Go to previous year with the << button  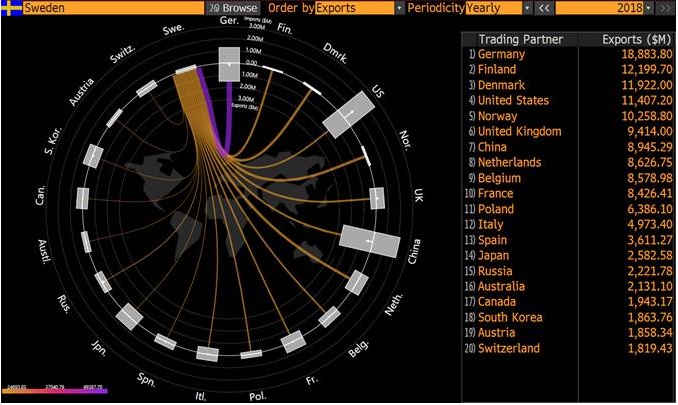pos(544,8)
